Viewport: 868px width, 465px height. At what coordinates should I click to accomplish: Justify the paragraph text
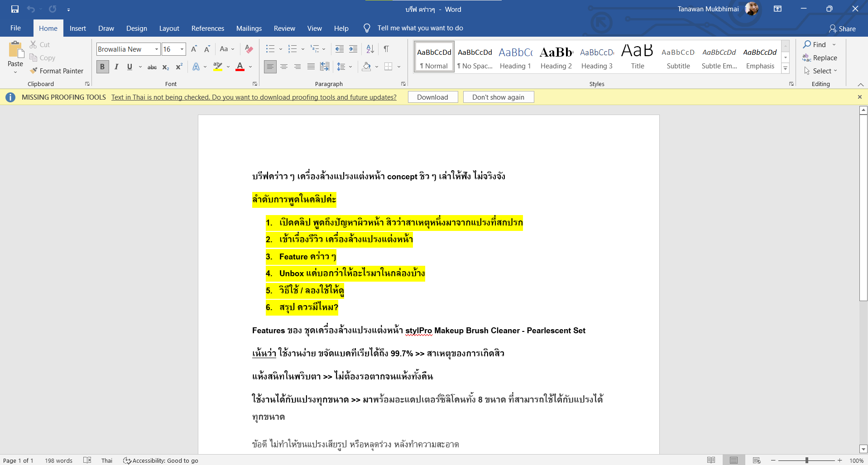[x=311, y=67]
